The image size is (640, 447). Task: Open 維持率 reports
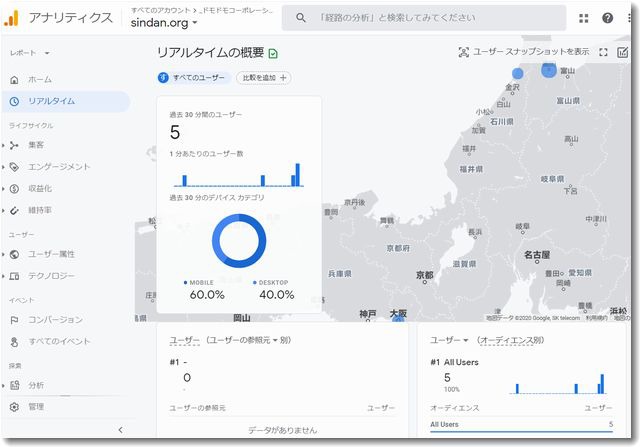(40, 210)
